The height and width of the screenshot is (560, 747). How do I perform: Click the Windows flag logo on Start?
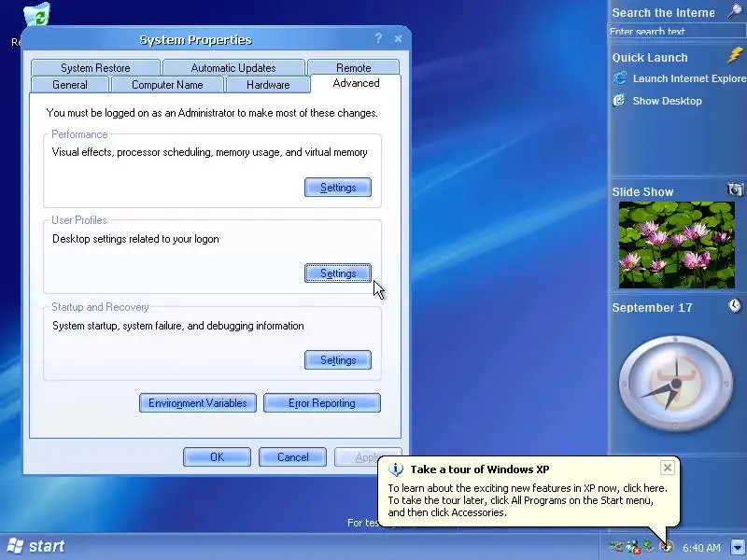coord(15,546)
